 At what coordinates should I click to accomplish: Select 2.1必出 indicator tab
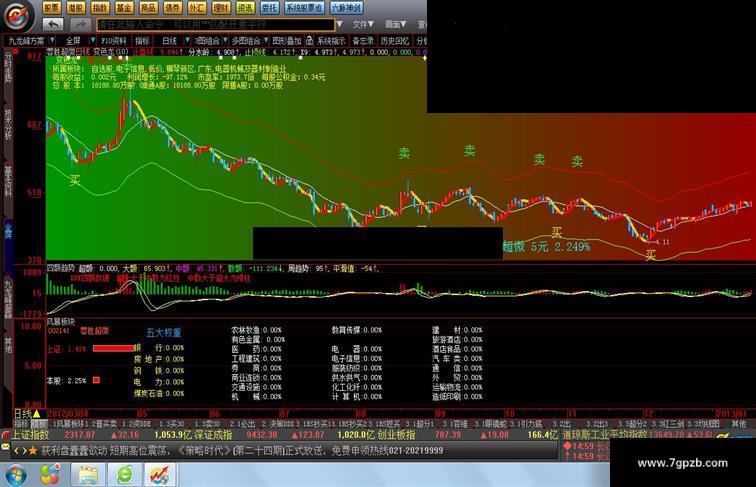point(242,424)
